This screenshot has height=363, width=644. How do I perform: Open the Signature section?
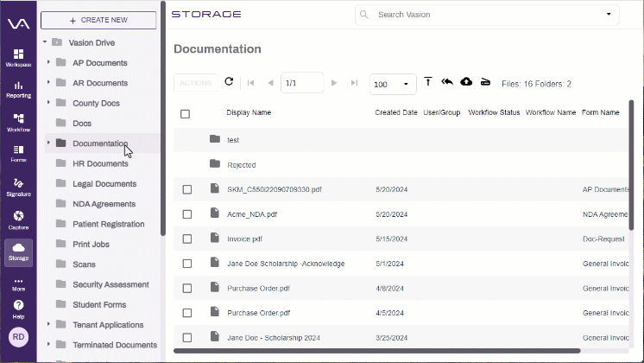point(18,188)
